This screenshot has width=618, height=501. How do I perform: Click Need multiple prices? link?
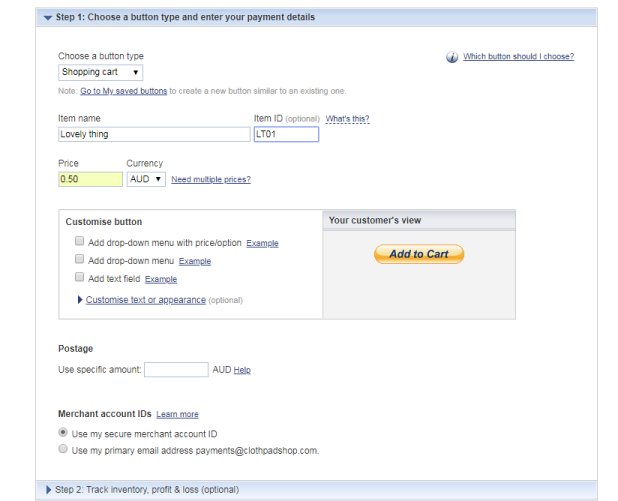click(211, 179)
